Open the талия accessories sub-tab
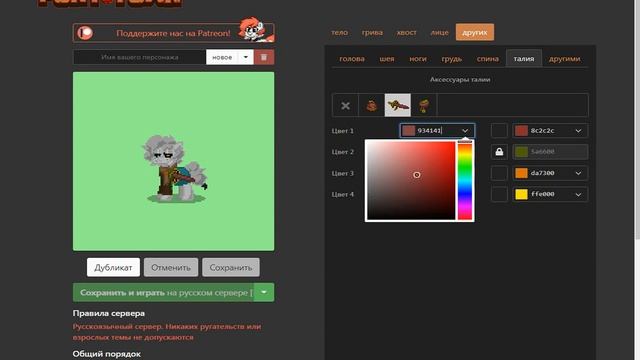This screenshot has width=640, height=360. 524,59
